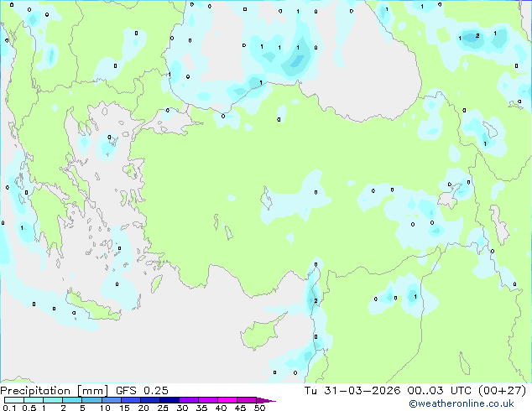Viewport: 532px width, 411px height.
Task: Click the 40–45 mm magenta swatch
Action: point(227,400)
